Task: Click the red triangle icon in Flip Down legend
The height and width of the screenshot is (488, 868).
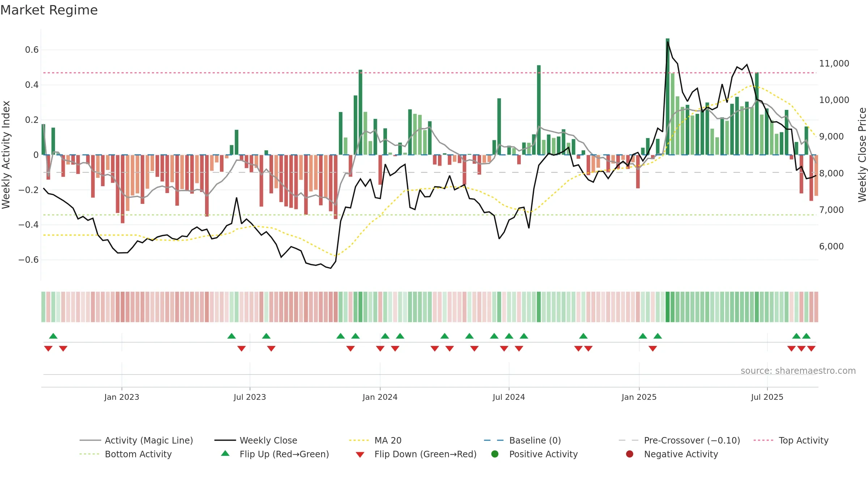Action: (x=360, y=455)
